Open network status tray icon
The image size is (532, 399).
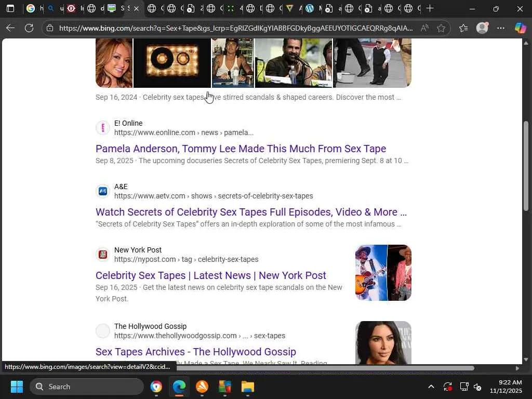pos(464,387)
